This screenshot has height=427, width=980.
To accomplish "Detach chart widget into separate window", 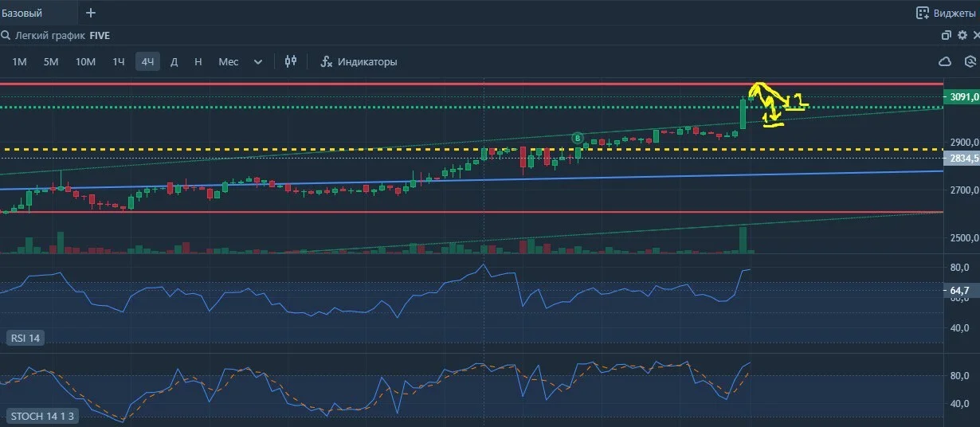I will [947, 36].
